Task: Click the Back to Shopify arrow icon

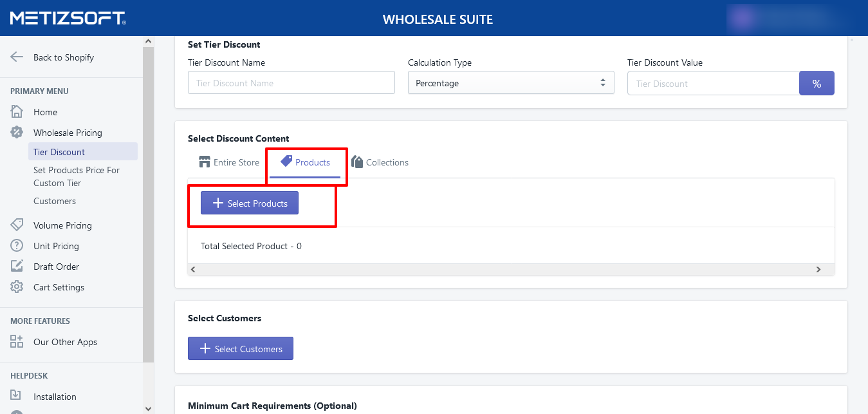Action: [x=17, y=57]
